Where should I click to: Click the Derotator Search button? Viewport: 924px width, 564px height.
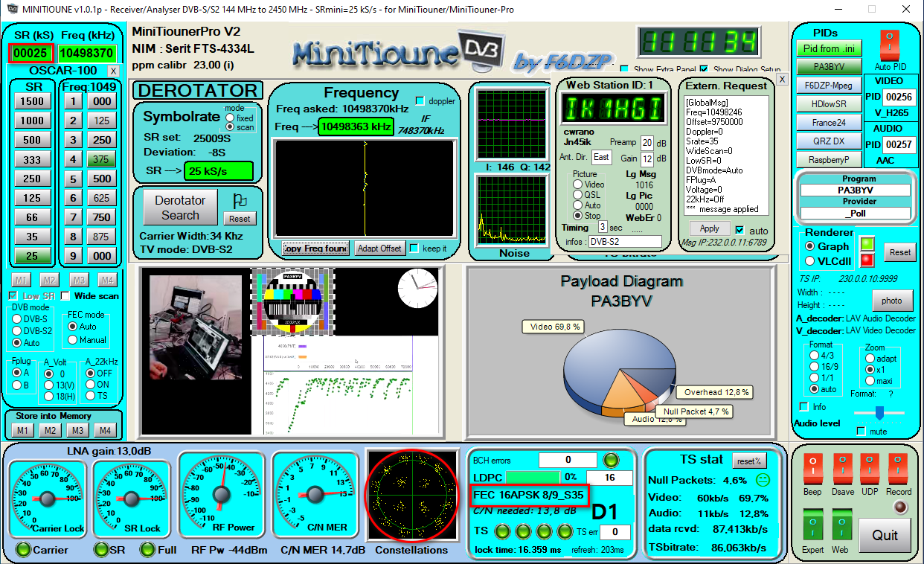pyautogui.click(x=180, y=208)
